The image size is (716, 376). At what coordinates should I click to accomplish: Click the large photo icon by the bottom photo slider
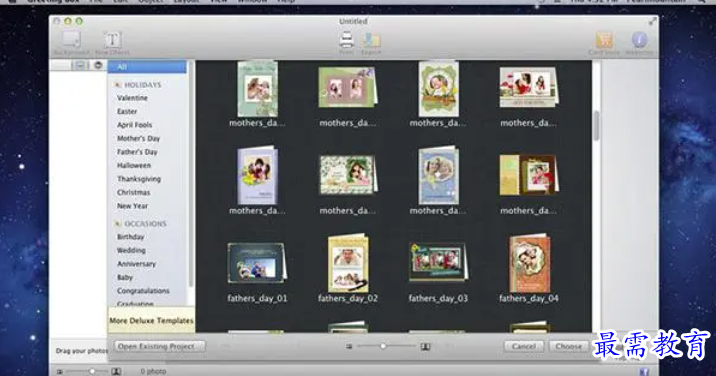[116, 371]
